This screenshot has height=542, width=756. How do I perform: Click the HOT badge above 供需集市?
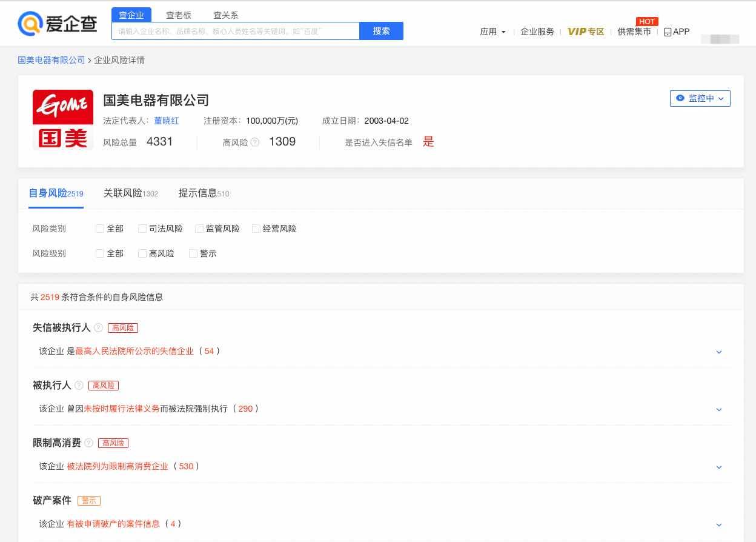pos(647,21)
